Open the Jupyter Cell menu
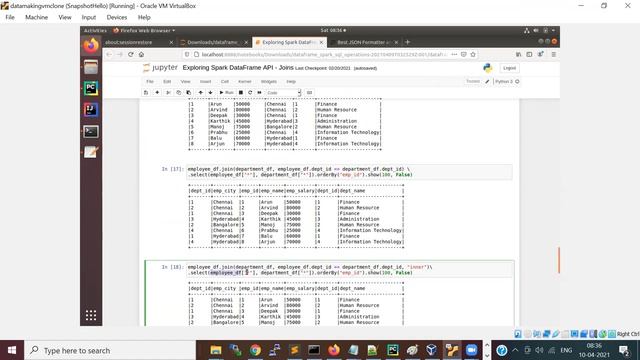The image size is (640, 360). [x=224, y=82]
